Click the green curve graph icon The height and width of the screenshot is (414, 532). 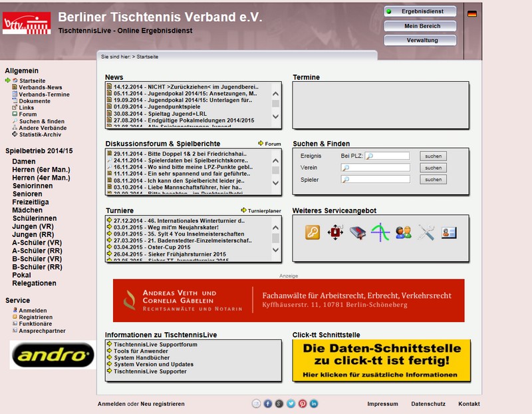[x=380, y=232]
